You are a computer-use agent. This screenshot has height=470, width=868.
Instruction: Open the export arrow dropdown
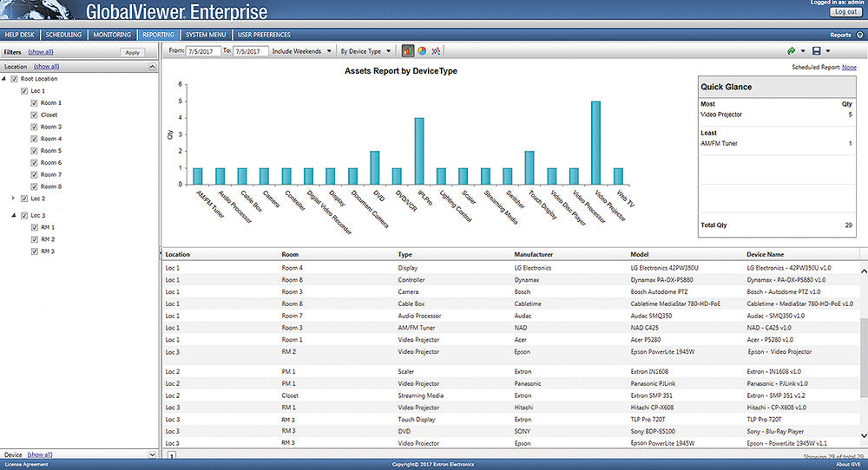coord(803,51)
